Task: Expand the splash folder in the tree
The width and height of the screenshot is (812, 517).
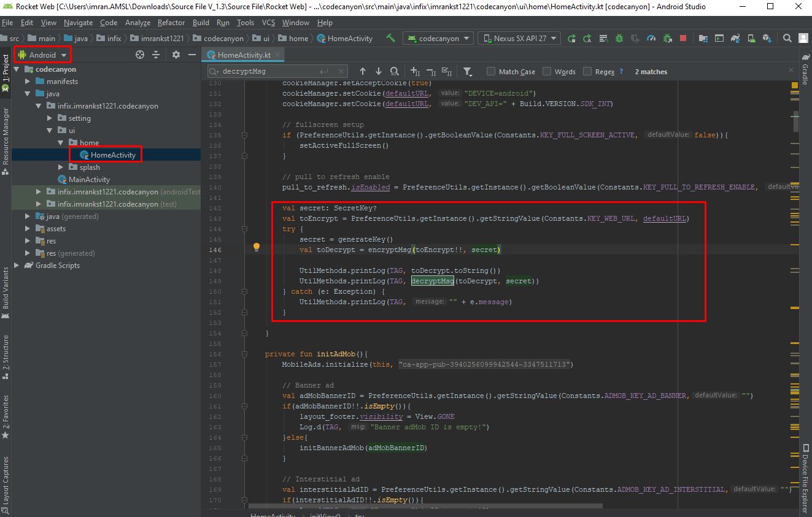Action: (x=61, y=167)
